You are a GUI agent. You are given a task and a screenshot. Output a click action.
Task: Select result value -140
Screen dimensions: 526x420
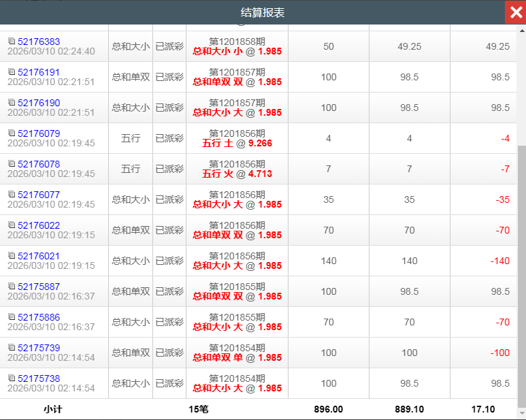tap(500, 261)
